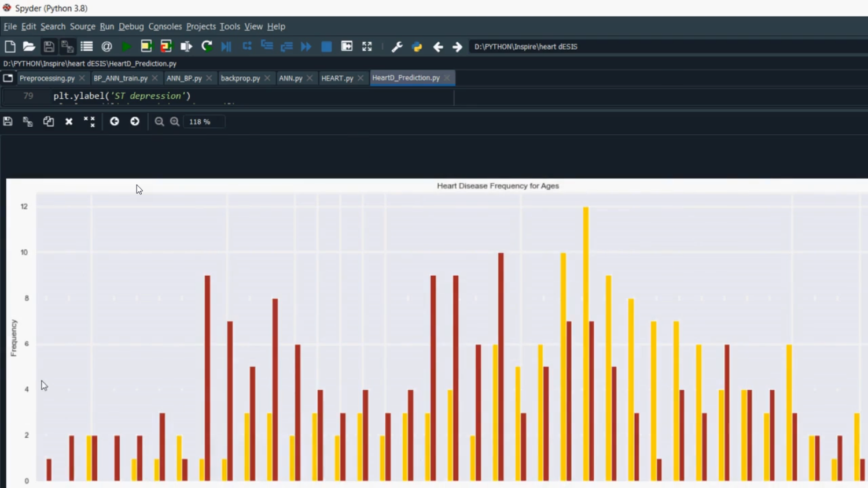
Task: Run the current file with green play
Action: [x=127, y=47]
